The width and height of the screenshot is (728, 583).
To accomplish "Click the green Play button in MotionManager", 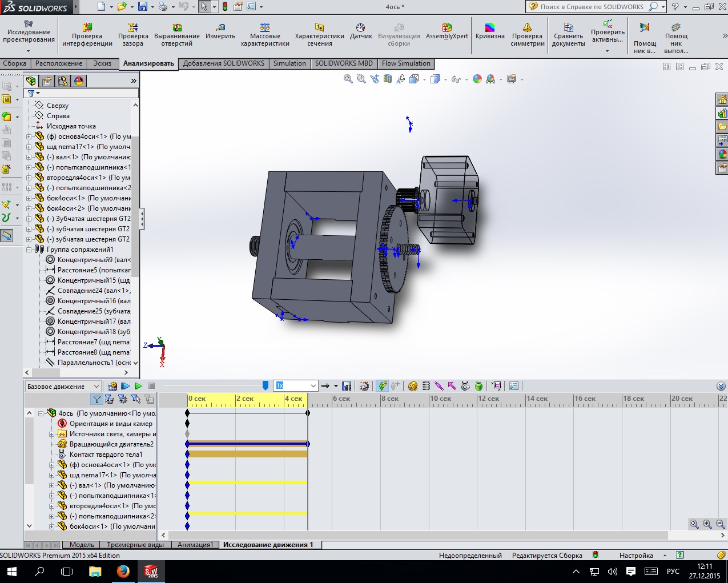I will pyautogui.click(x=138, y=386).
